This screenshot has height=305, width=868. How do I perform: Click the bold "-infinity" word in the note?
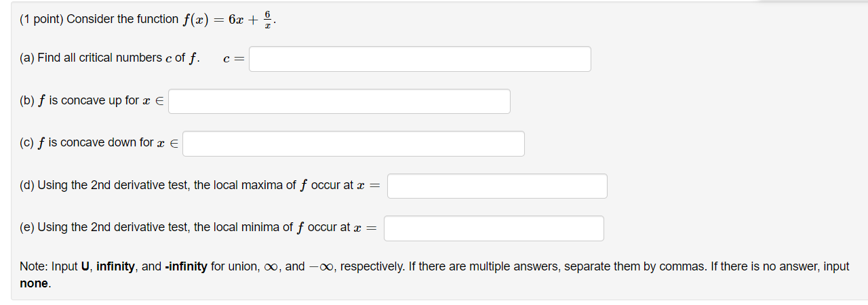pos(186,267)
